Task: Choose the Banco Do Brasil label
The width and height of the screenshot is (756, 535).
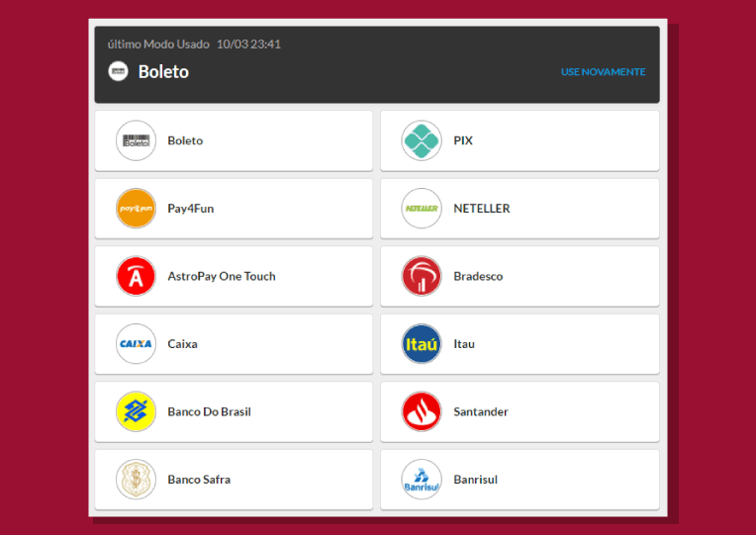Action: coord(209,411)
